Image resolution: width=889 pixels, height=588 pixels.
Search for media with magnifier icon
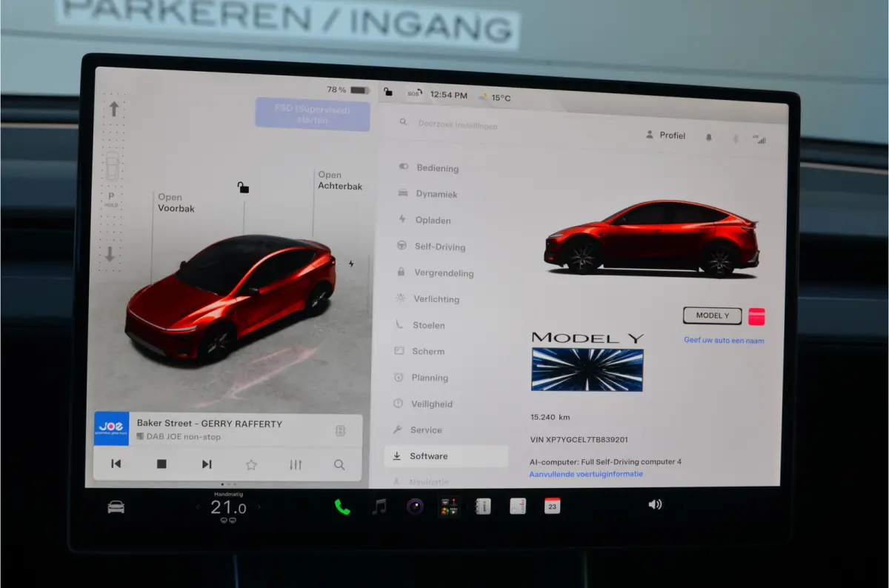click(339, 465)
